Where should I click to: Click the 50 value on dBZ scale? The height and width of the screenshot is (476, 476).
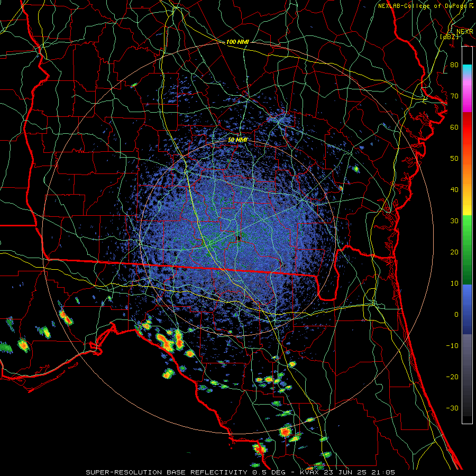point(454,159)
